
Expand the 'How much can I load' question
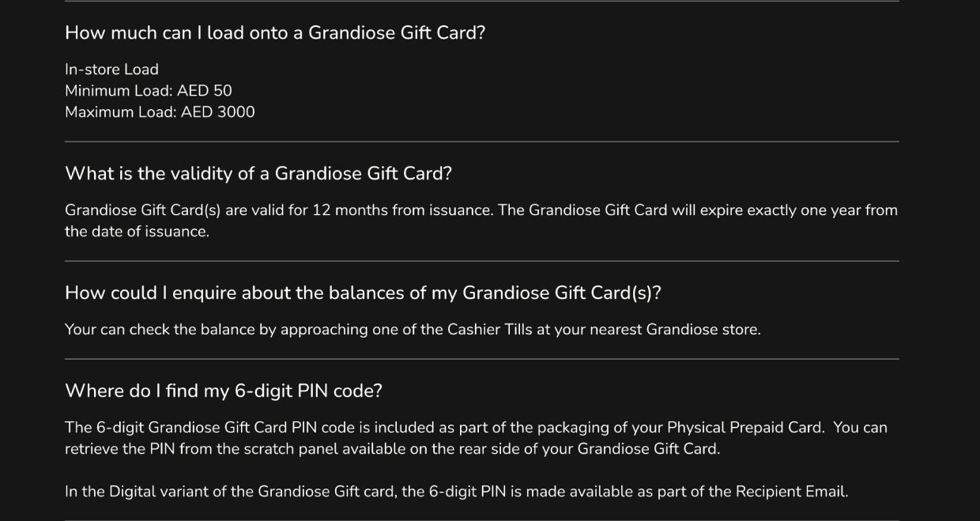(x=275, y=33)
